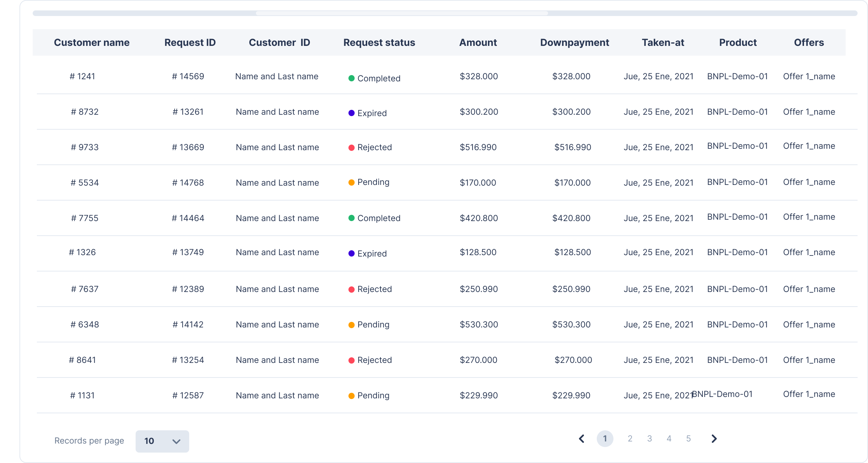The height and width of the screenshot is (463, 868).
Task: Click the Amount column header
Action: 478,42
